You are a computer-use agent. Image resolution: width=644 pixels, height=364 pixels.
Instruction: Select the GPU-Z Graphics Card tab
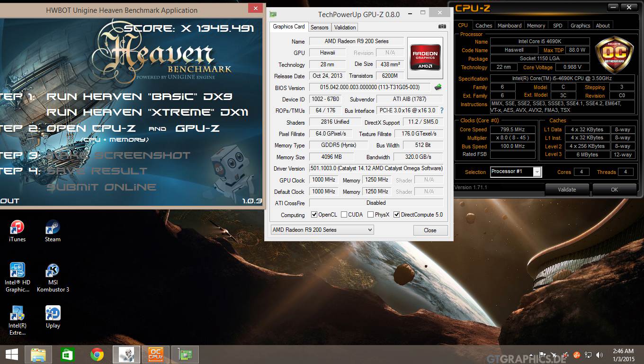(289, 27)
